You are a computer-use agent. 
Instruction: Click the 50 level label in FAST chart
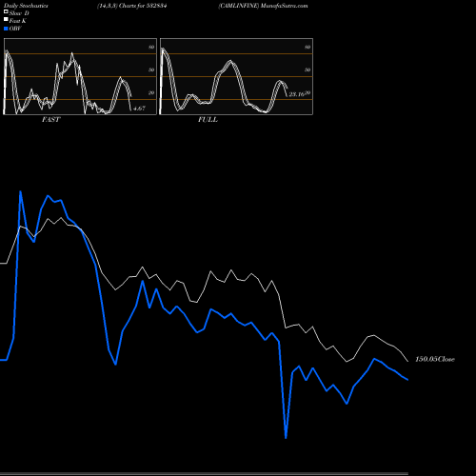151,70
